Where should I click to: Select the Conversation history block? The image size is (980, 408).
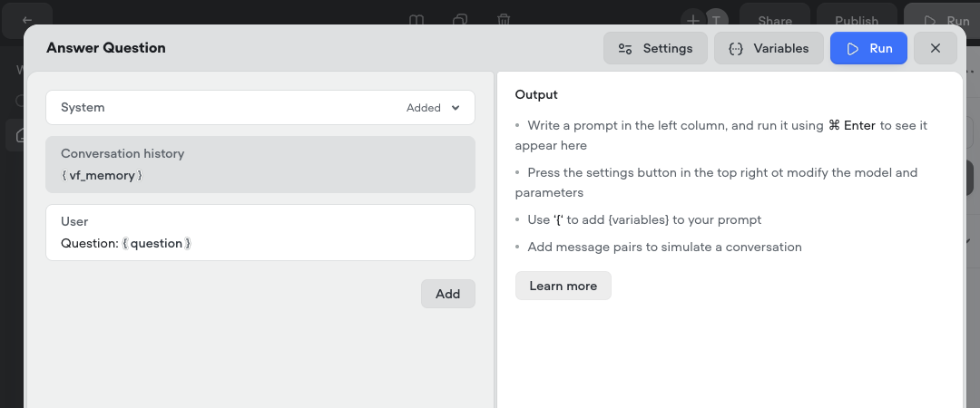coord(260,164)
